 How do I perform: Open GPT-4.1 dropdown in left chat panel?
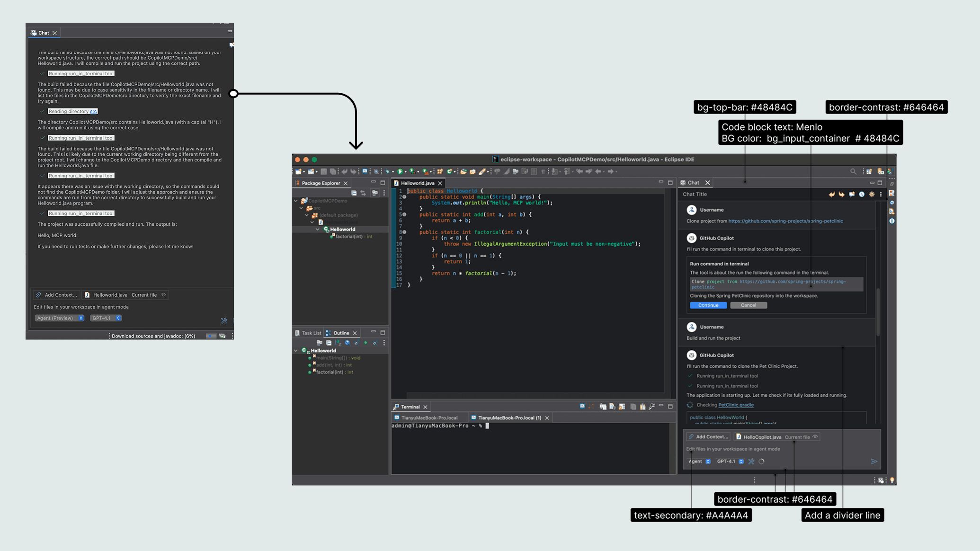(x=106, y=318)
